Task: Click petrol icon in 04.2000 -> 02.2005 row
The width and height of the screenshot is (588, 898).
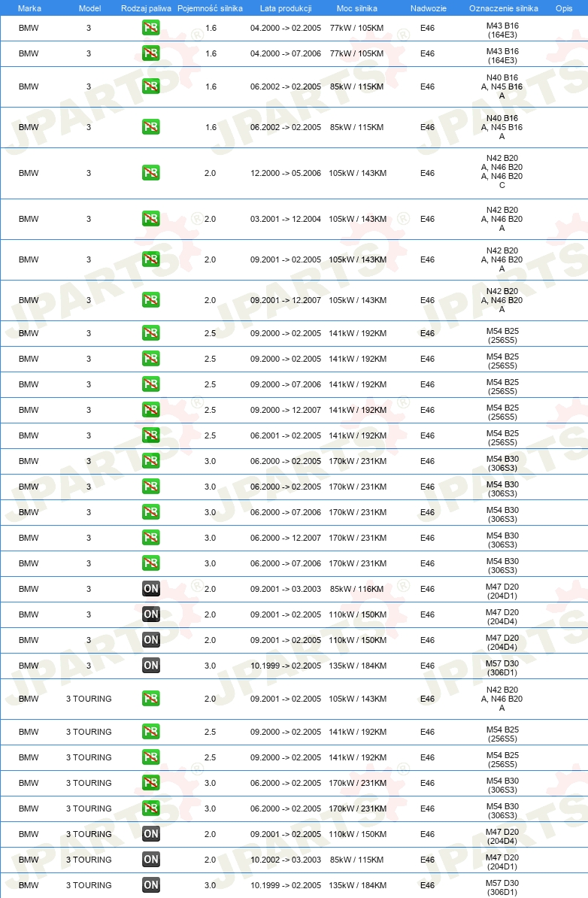Action: click(150, 28)
